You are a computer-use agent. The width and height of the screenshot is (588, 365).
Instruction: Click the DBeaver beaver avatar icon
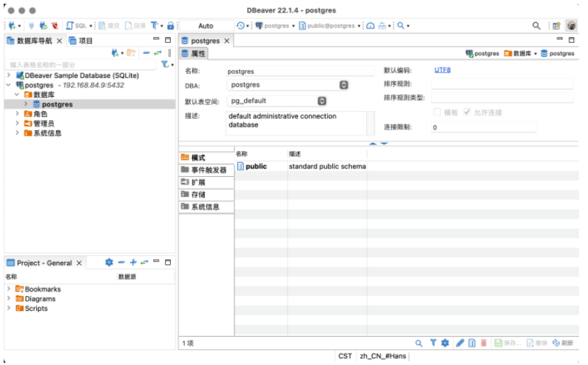tap(572, 25)
